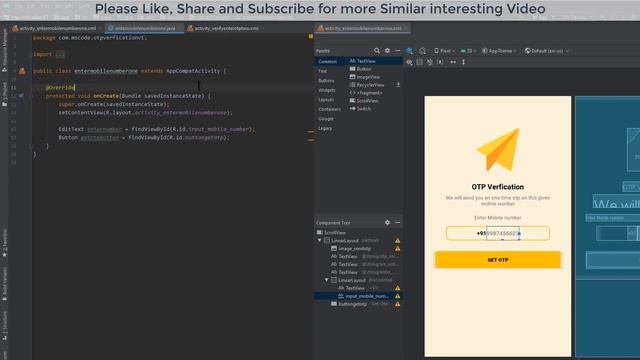Open the API level dropdown
This screenshot has width=640, height=360.
pos(469,51)
